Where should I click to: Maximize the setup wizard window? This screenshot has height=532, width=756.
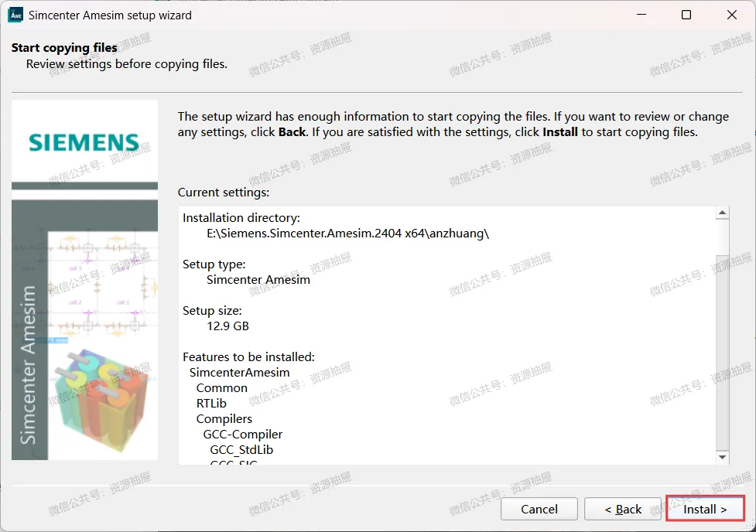[686, 15]
